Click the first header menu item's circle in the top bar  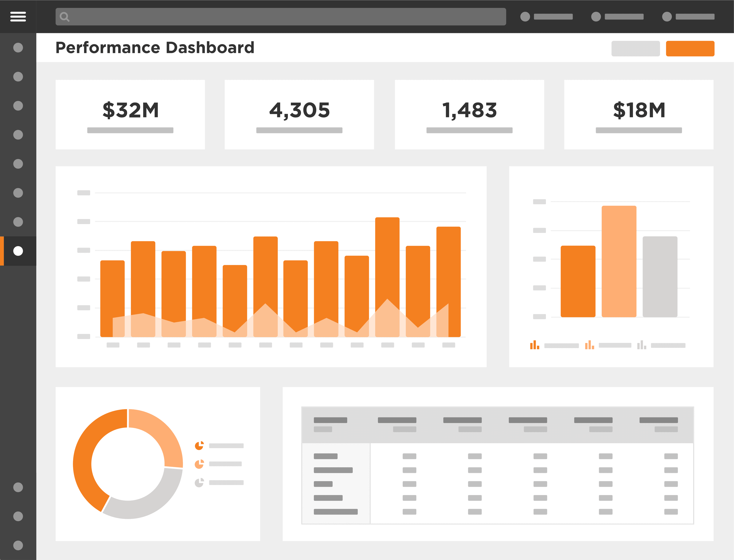(x=525, y=17)
